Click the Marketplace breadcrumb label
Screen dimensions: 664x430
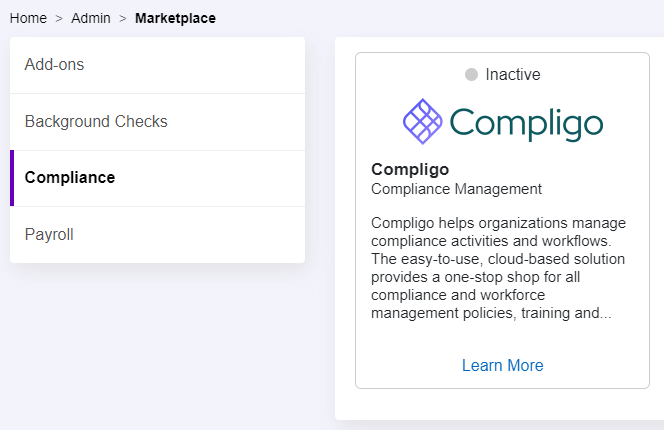point(175,18)
